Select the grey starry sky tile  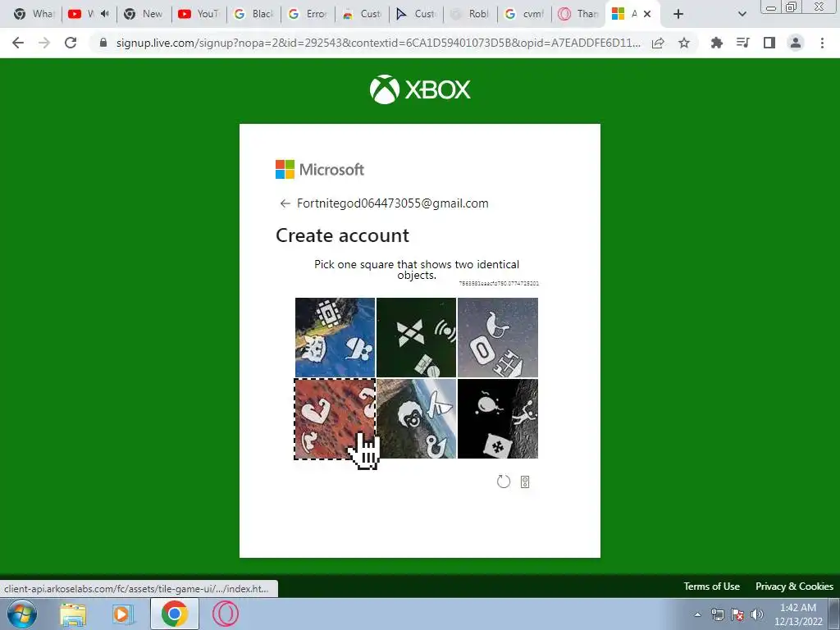[x=498, y=337]
